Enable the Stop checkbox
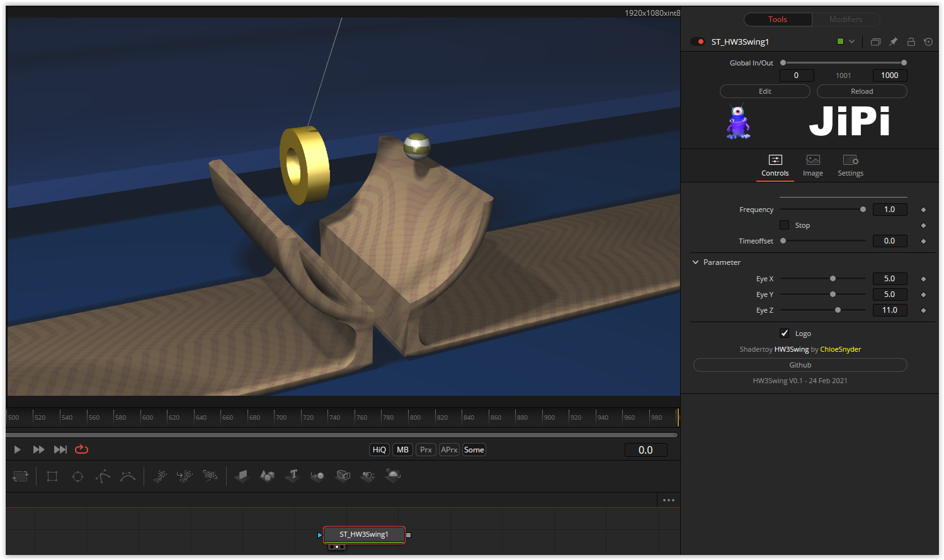The width and height of the screenshot is (944, 560). tap(784, 225)
